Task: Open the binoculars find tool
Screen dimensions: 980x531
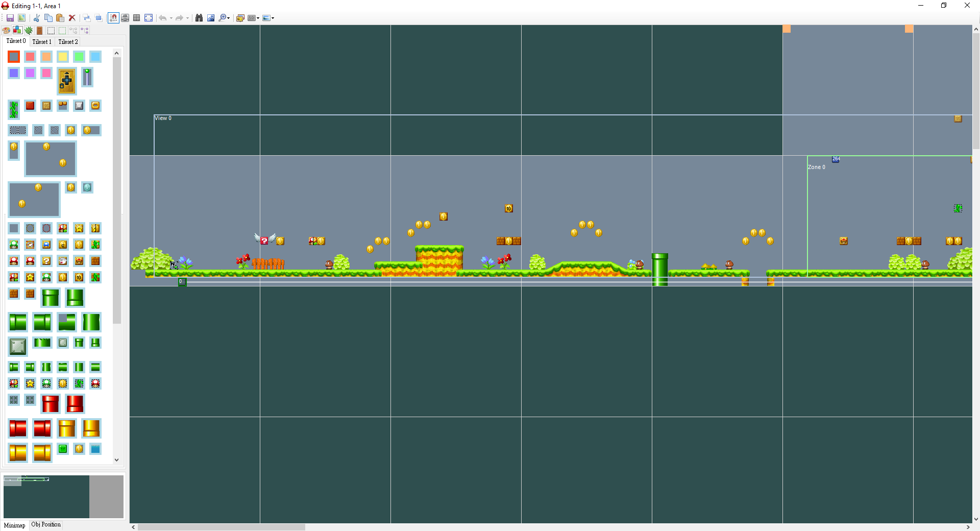Action: 199,18
